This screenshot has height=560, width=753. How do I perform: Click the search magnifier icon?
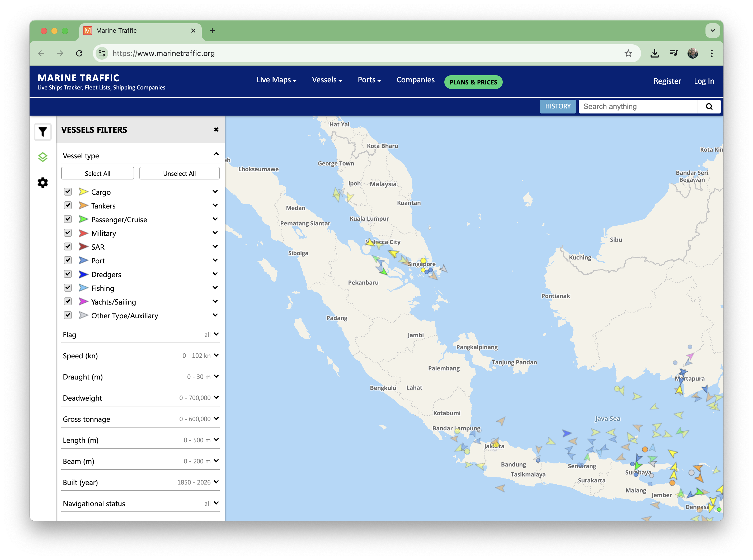709,106
